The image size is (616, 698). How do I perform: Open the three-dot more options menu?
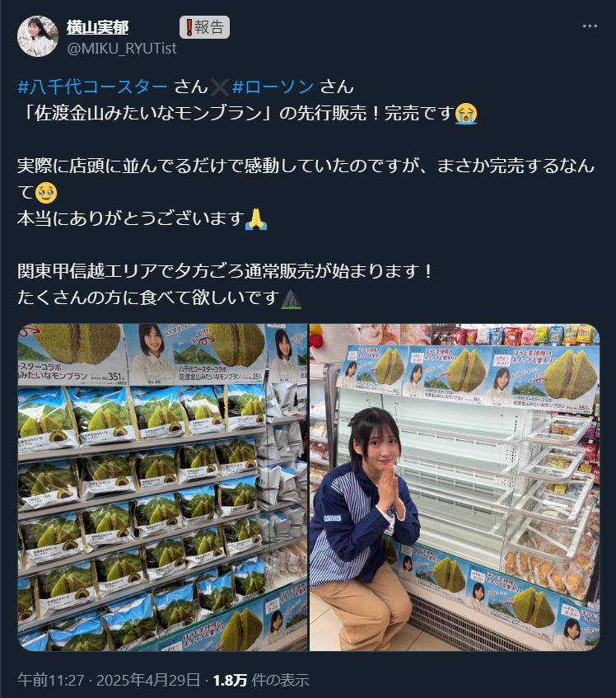590,26
